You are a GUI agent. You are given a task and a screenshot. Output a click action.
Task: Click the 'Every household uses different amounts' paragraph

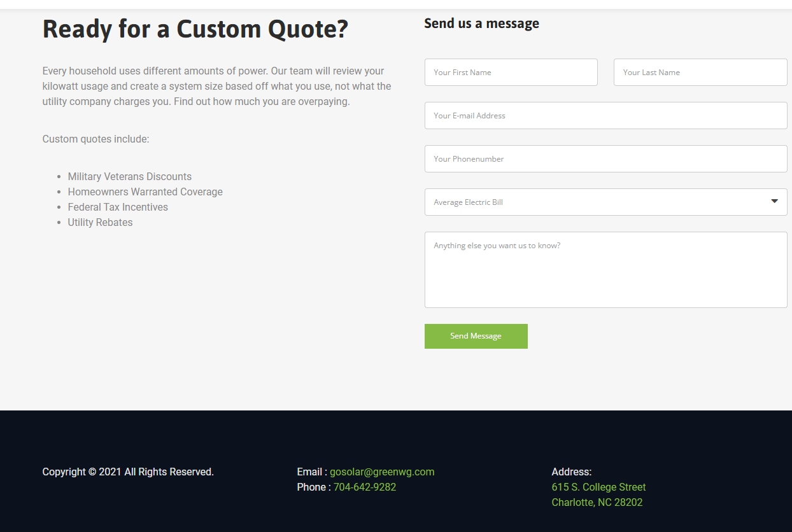pyautogui.click(x=217, y=87)
